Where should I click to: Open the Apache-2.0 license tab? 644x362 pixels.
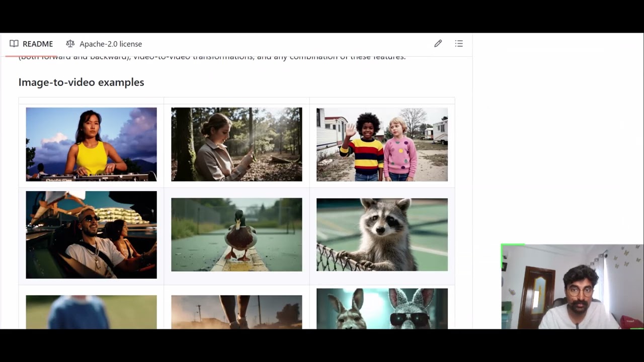(104, 44)
